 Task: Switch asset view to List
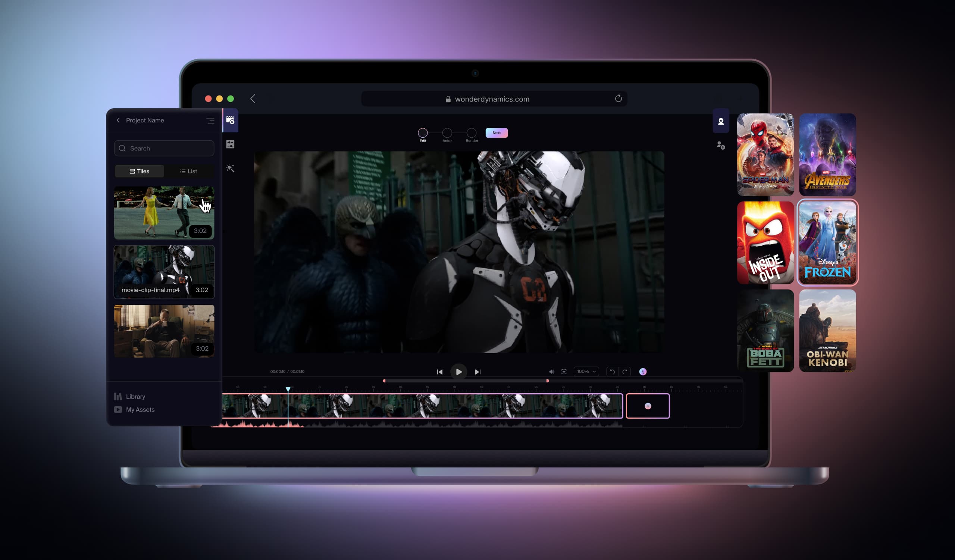pos(188,171)
